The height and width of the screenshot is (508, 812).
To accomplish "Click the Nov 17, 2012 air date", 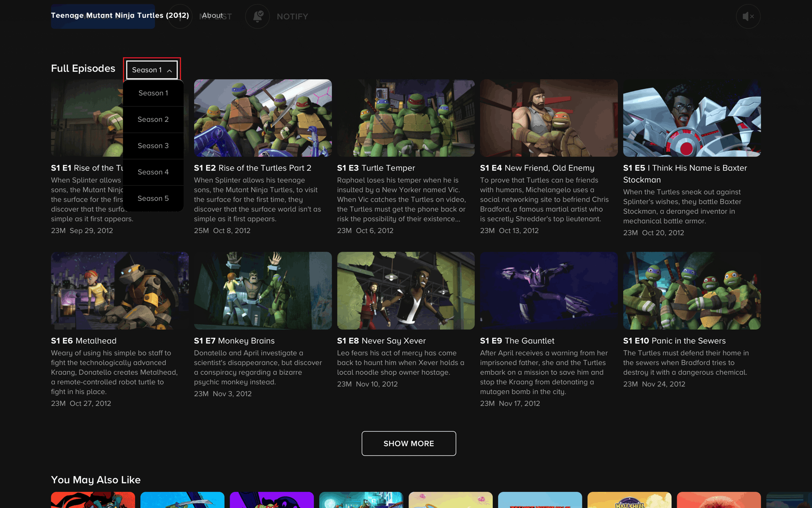I will [x=519, y=403].
